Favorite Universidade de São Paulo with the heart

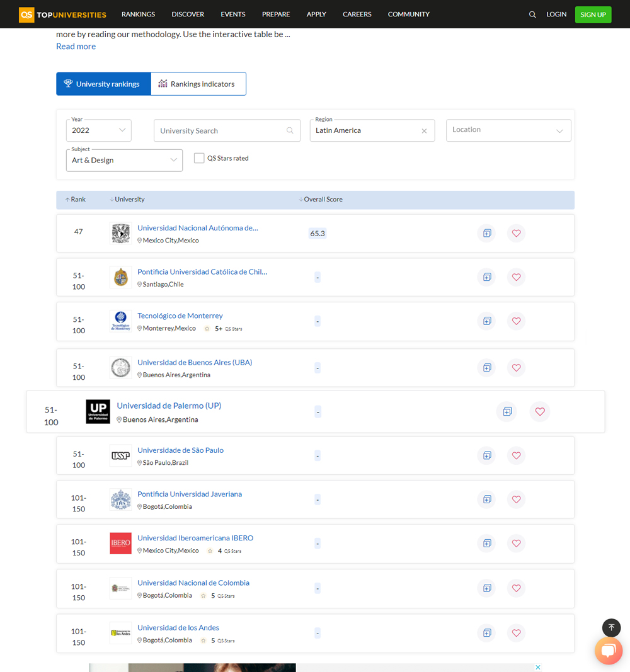pos(516,455)
